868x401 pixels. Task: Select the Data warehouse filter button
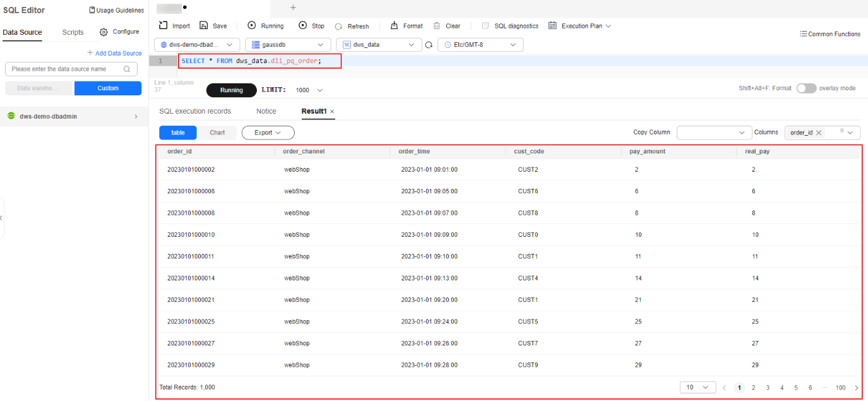39,88
